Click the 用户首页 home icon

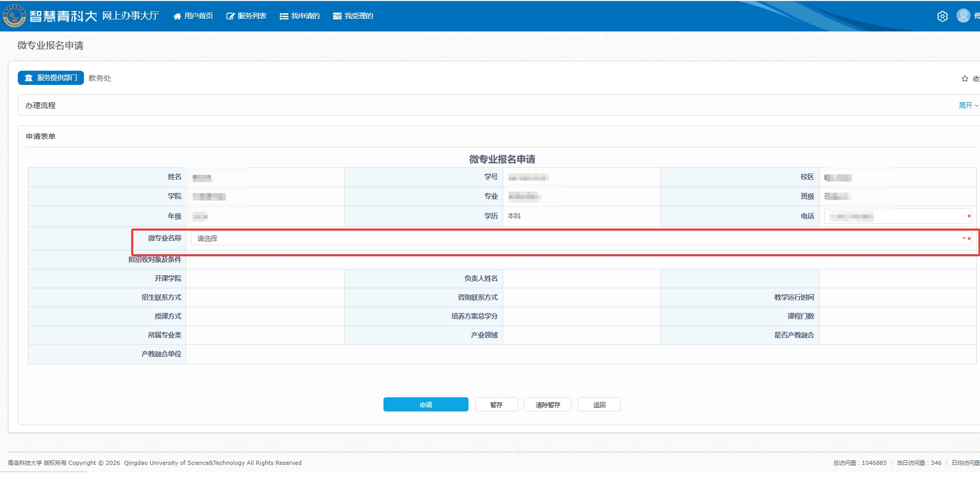point(177,16)
